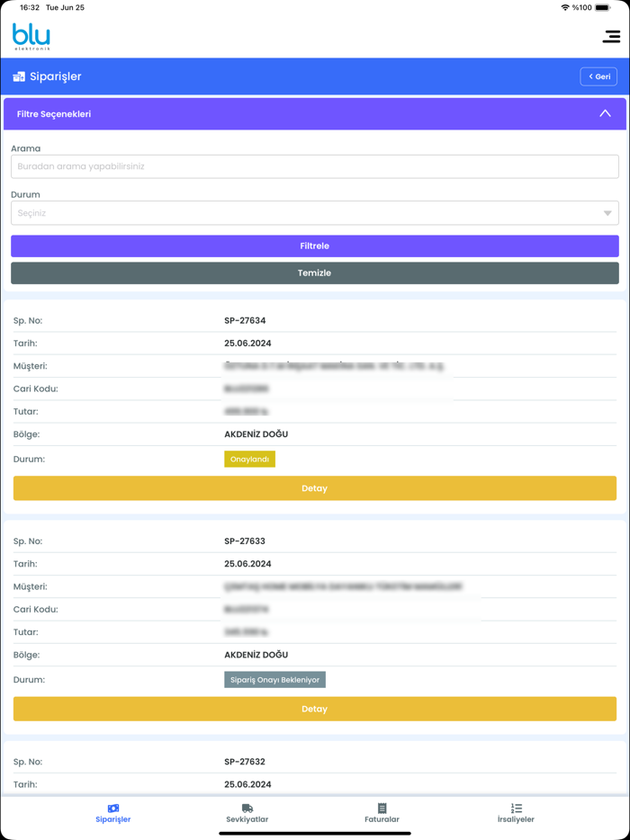The height and width of the screenshot is (840, 630).
Task: Switch to the Sevkiyatlar bottom tab
Action: 247,813
